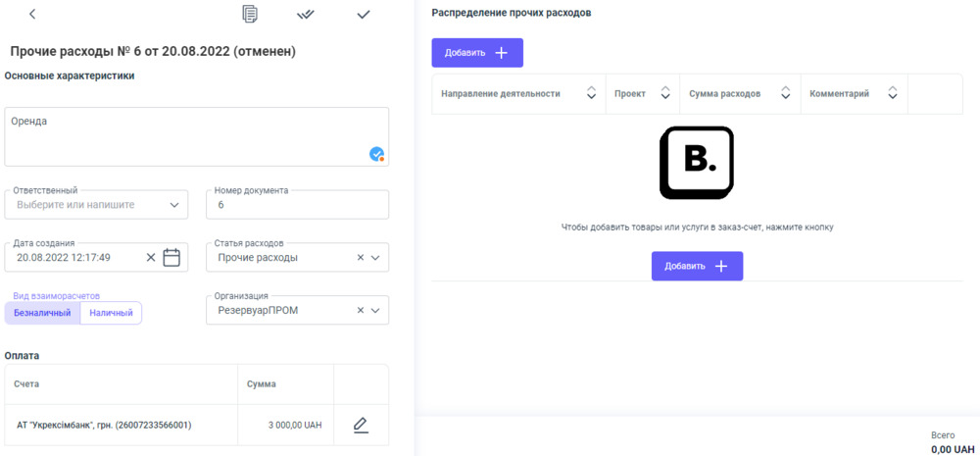The image size is (980, 456).
Task: Click the Добавить button below the table
Action: click(697, 266)
